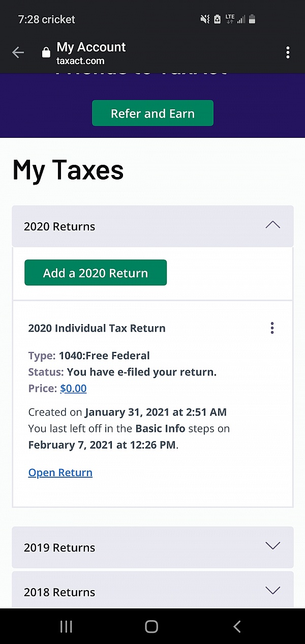This screenshot has width=305, height=644.
Task: Tap the battery icon in status bar
Action: (252, 19)
